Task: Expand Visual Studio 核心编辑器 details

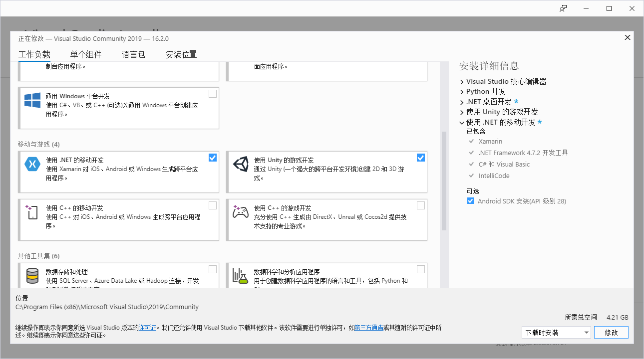Action: pos(461,81)
